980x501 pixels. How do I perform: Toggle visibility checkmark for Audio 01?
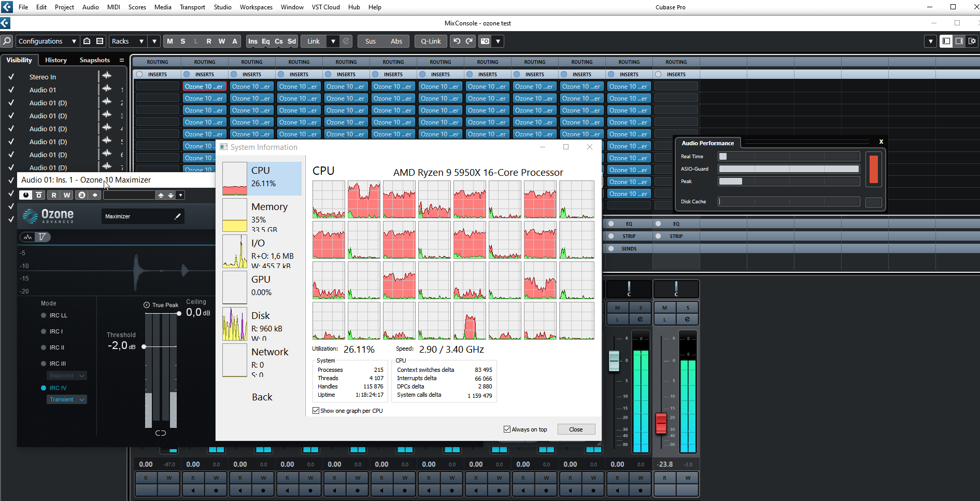click(11, 89)
